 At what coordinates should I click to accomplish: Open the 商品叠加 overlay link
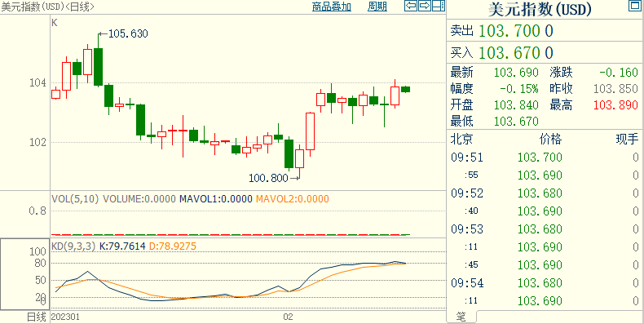(332, 7)
